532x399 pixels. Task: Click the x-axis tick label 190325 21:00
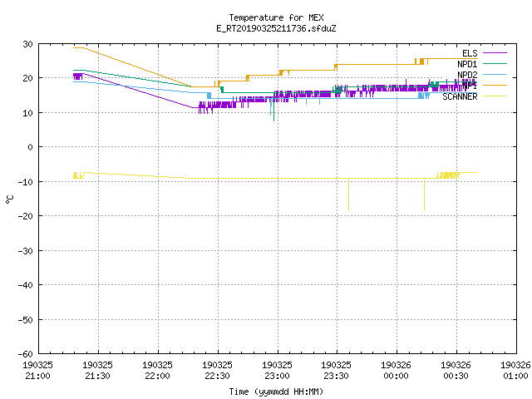(37, 371)
